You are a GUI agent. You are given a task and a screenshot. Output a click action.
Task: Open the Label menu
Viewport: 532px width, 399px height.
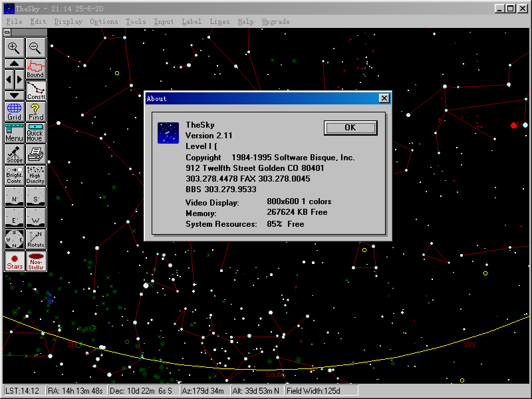192,22
